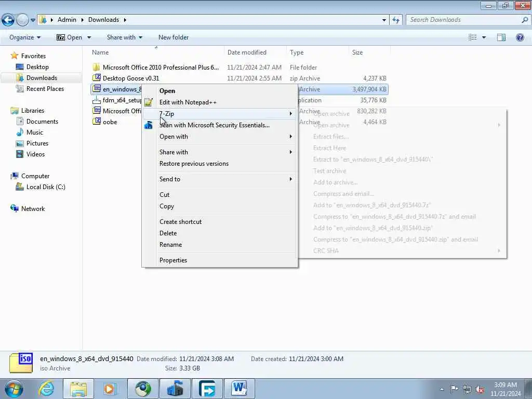This screenshot has height=399, width=532.
Task: Open the view options dropdown arrow
Action: pyautogui.click(x=484, y=37)
